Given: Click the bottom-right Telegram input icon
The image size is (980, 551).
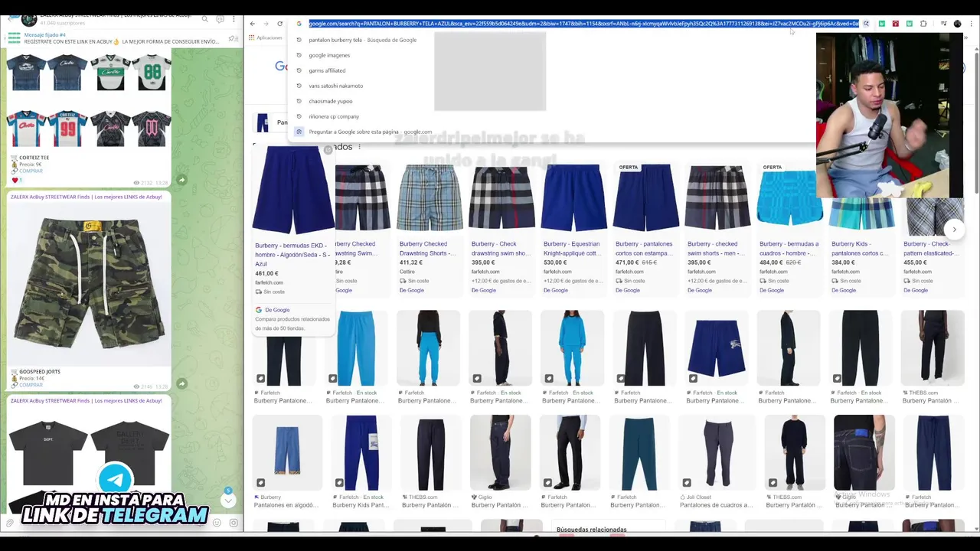Looking at the screenshot, I should click(234, 523).
